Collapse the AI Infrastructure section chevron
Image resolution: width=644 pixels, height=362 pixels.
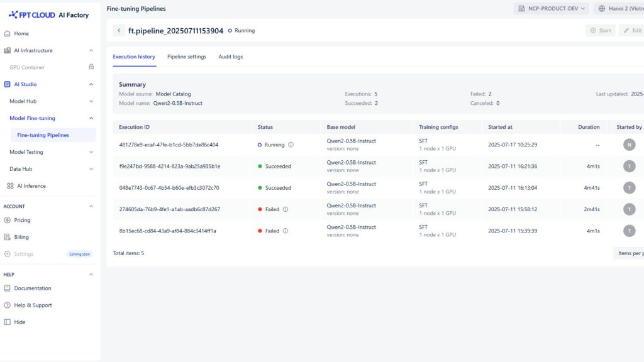[91, 50]
